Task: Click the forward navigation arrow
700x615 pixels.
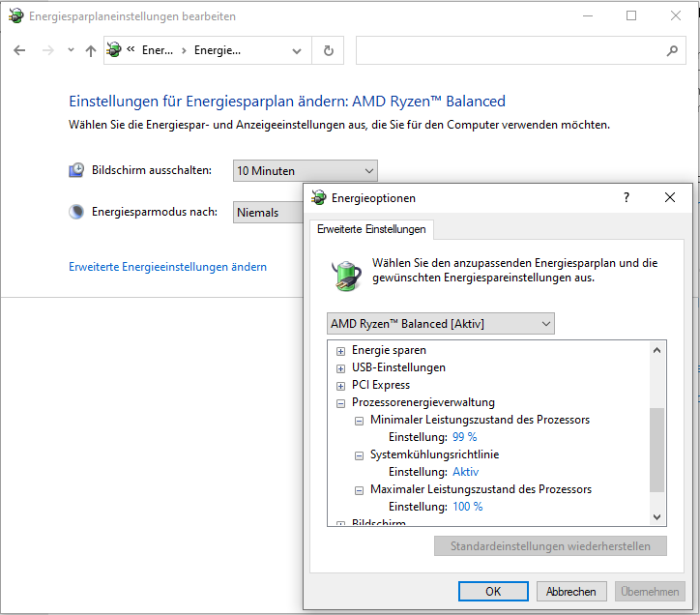Action: pos(47,50)
